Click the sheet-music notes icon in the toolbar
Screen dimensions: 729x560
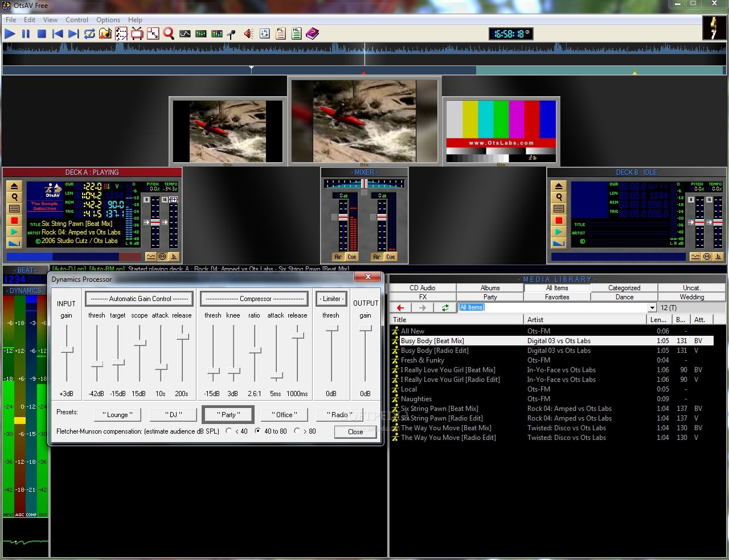pos(121,34)
